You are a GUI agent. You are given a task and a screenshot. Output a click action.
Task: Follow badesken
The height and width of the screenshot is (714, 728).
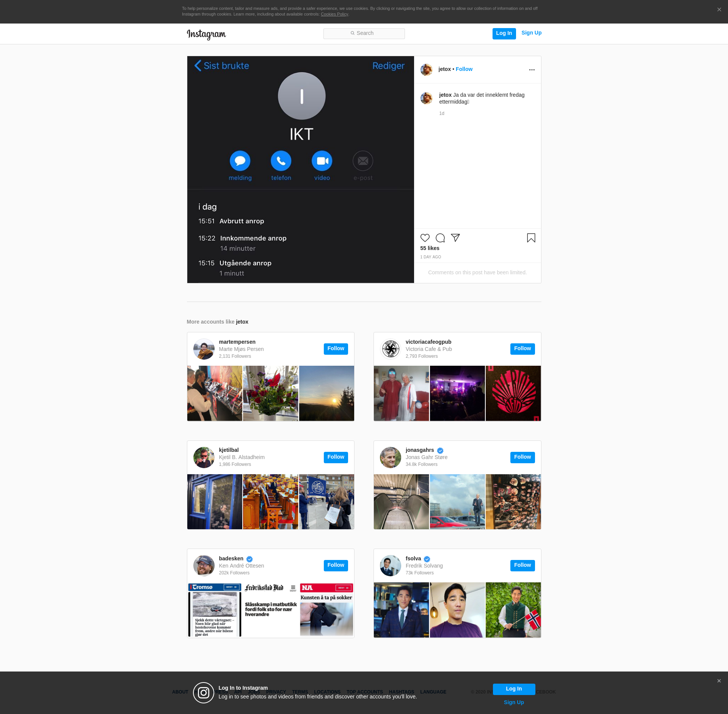coord(336,565)
